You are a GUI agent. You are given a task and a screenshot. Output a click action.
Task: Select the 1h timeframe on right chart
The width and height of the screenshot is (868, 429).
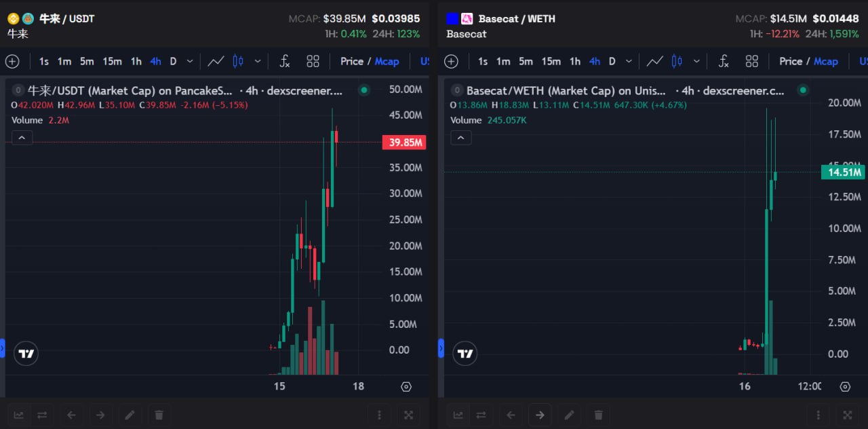(x=575, y=61)
